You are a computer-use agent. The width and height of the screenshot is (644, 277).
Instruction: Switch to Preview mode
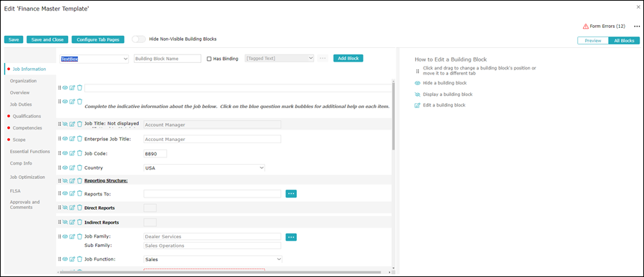[x=592, y=41]
